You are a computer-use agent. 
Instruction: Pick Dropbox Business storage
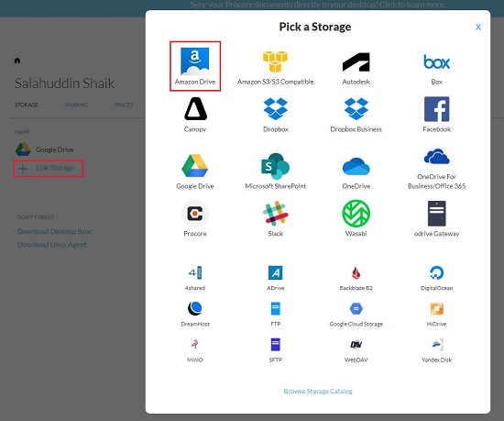(356, 109)
